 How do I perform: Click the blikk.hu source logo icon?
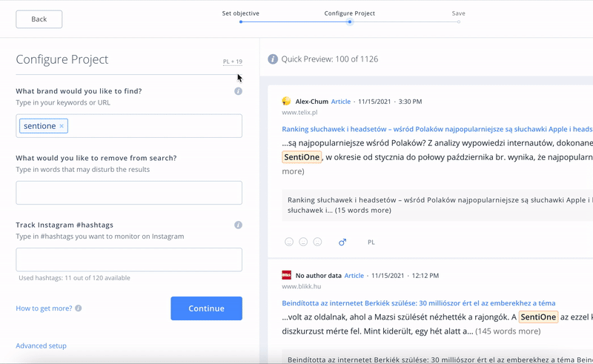click(x=286, y=275)
